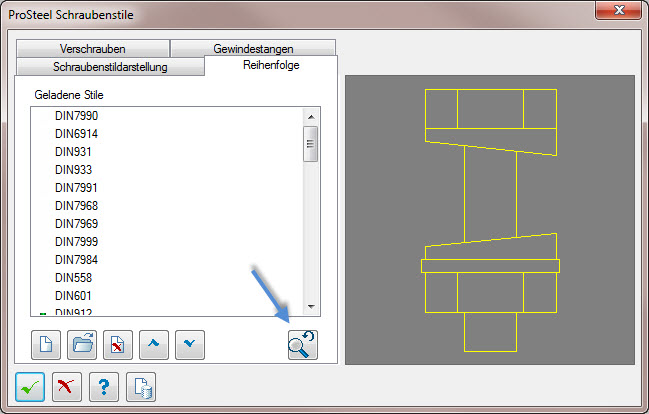Click the new style document icon

46,345
